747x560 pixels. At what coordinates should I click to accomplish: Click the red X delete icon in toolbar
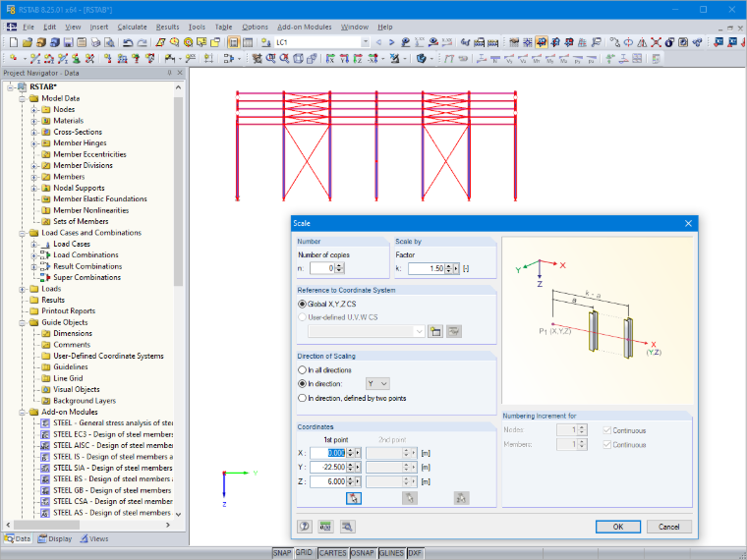tap(656, 42)
